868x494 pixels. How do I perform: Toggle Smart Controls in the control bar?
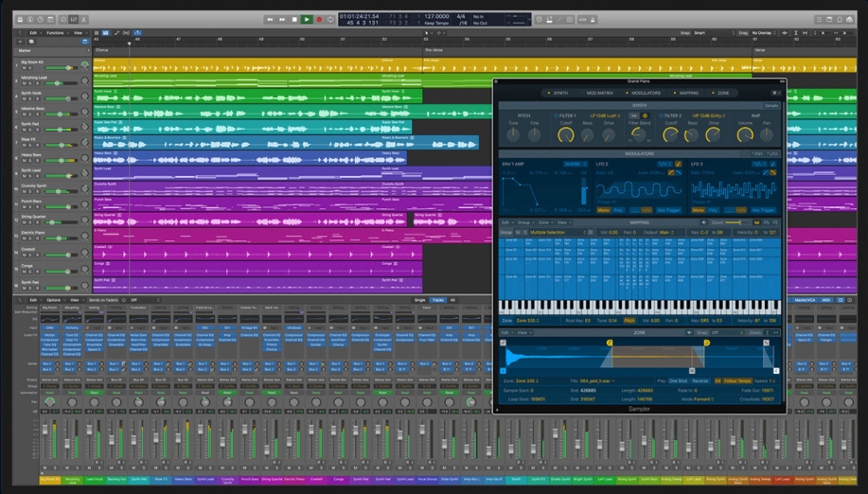(63, 19)
